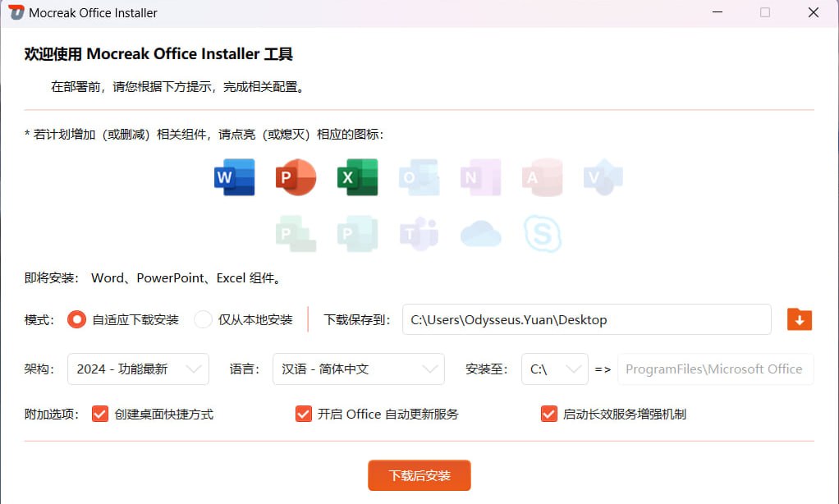Screen dimensions: 839x504
Task: Enable the Teams component icon
Action: pos(419,234)
